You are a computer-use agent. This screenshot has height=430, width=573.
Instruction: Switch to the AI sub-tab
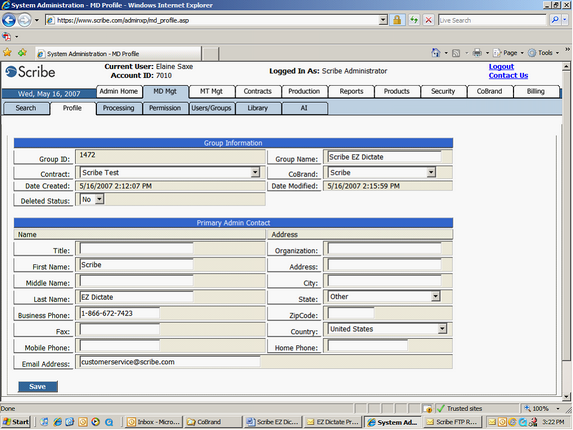[304, 108]
